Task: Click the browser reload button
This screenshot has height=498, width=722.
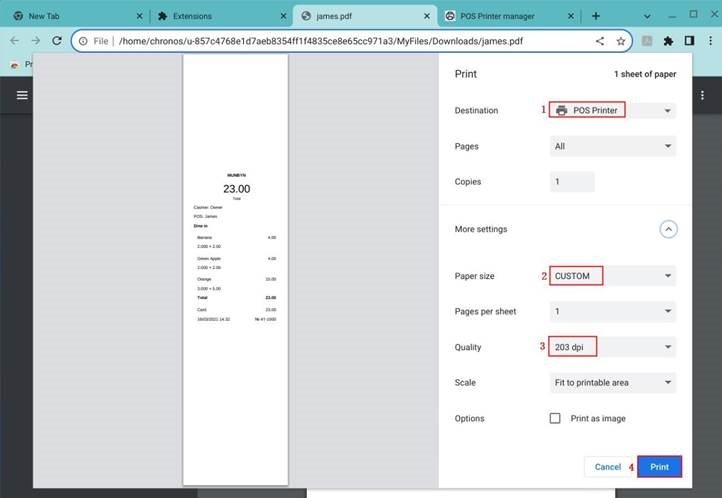Action: (x=56, y=41)
